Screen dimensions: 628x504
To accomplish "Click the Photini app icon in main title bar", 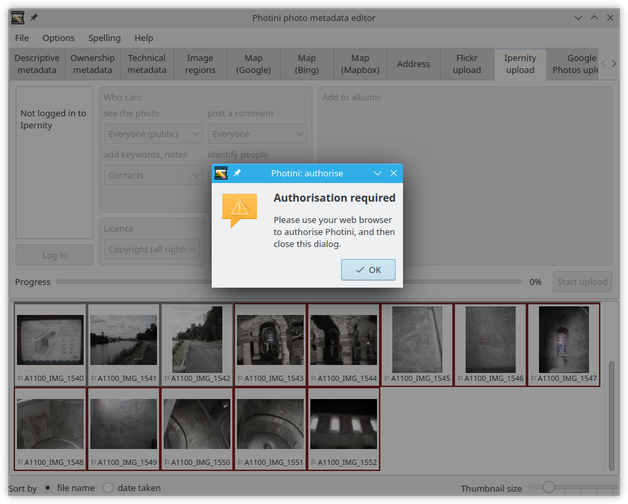I will [18, 18].
